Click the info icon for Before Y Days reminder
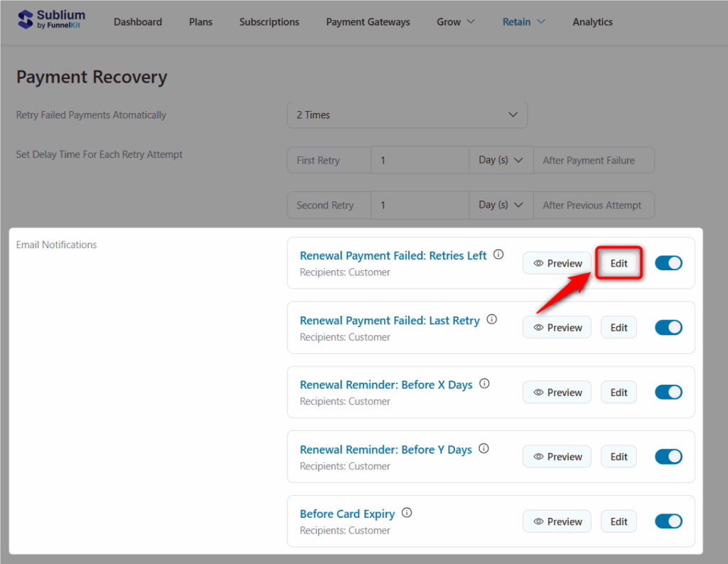This screenshot has height=564, width=728. [x=484, y=448]
